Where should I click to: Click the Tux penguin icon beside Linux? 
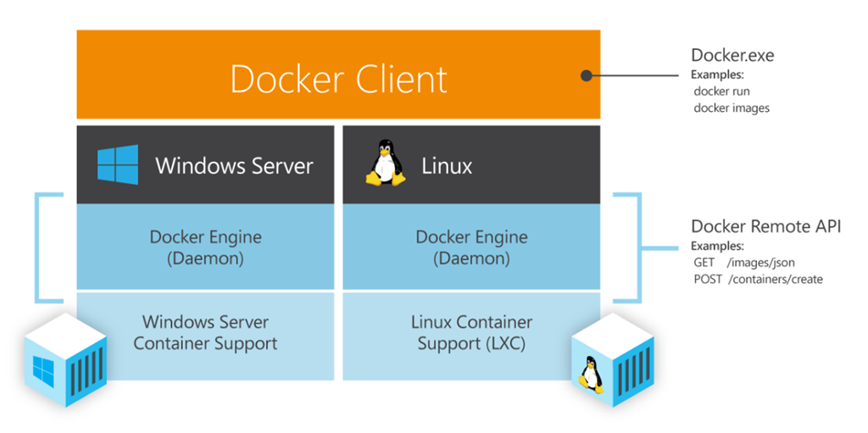385,164
